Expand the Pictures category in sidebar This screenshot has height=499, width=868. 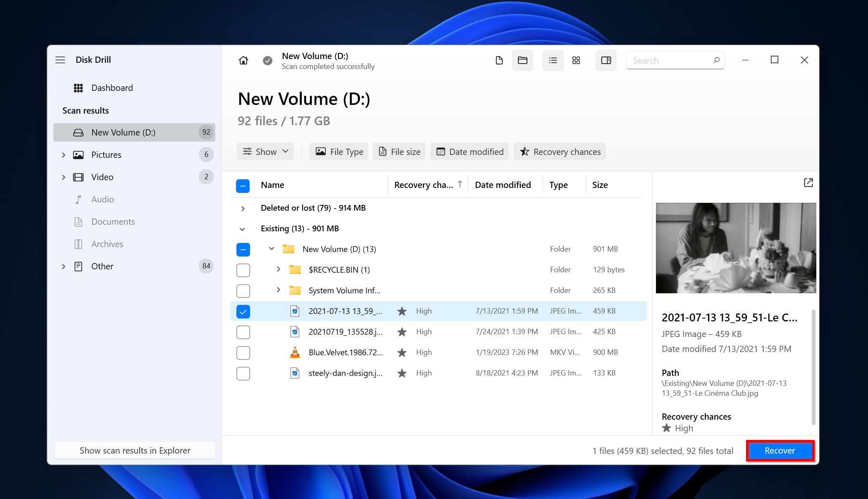pos(63,154)
